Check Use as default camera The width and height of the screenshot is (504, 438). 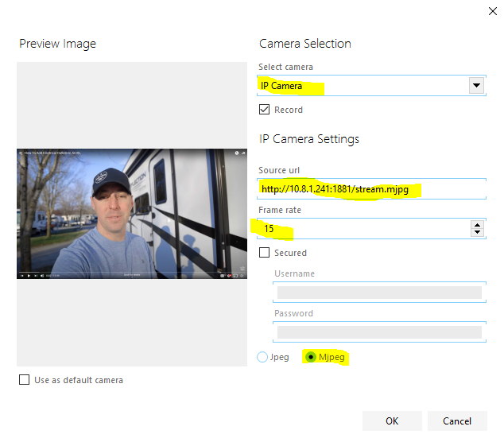[x=24, y=380]
